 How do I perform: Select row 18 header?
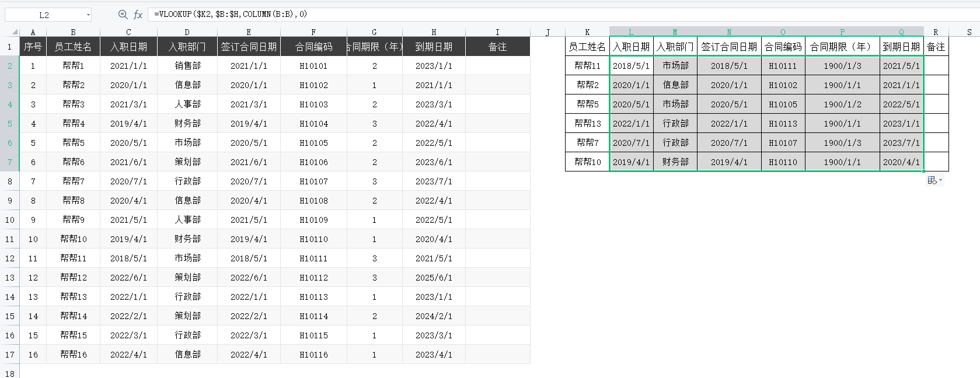(10, 373)
